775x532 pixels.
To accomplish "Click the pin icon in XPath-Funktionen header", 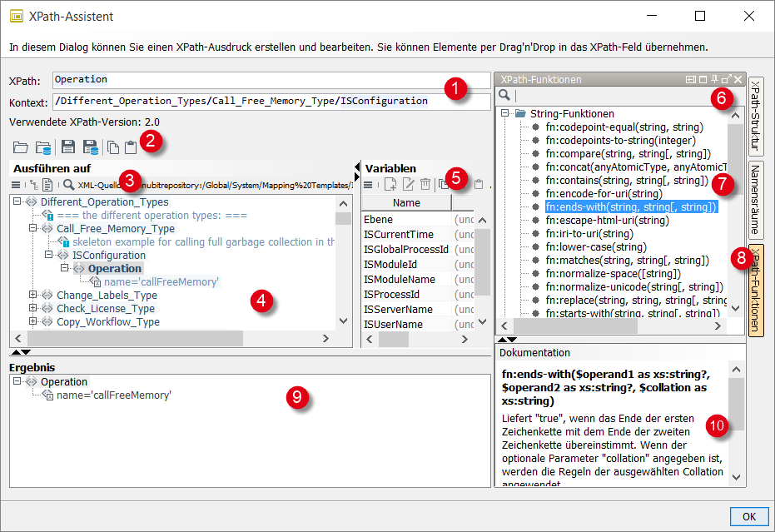I will click(714, 79).
